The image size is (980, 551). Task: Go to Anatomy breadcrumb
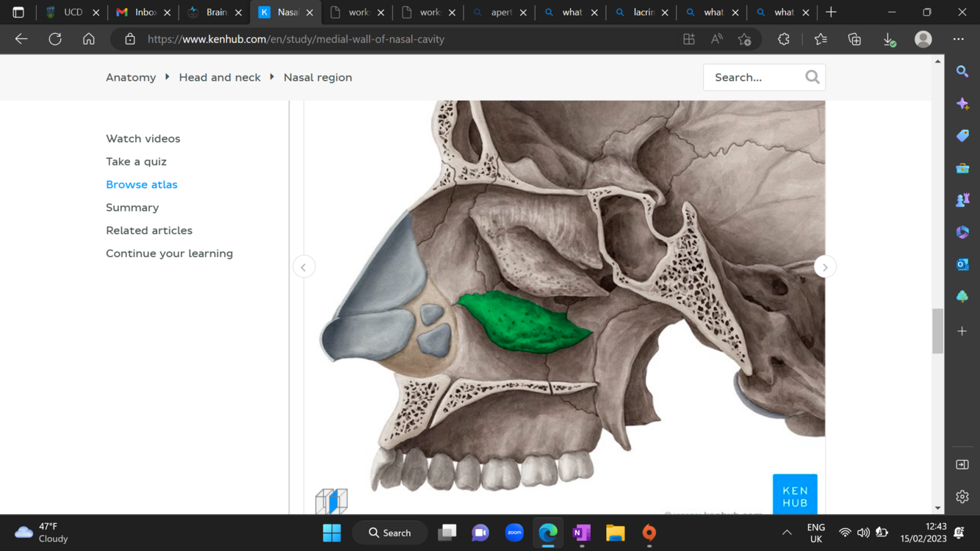131,77
